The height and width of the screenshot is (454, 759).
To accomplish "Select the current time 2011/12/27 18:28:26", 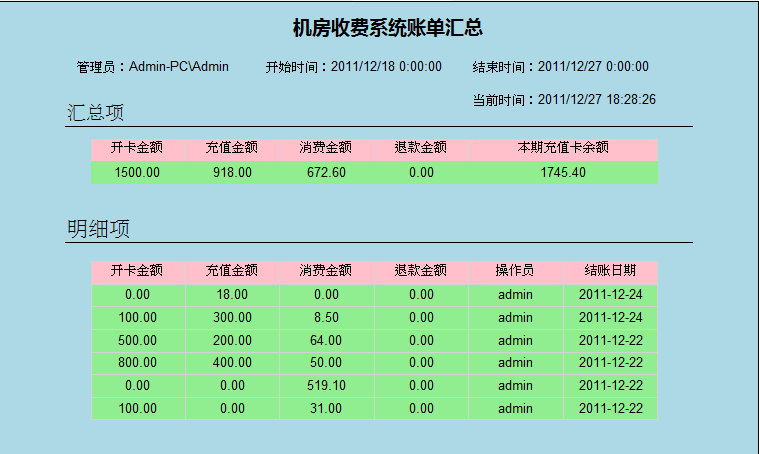I will tap(597, 99).
